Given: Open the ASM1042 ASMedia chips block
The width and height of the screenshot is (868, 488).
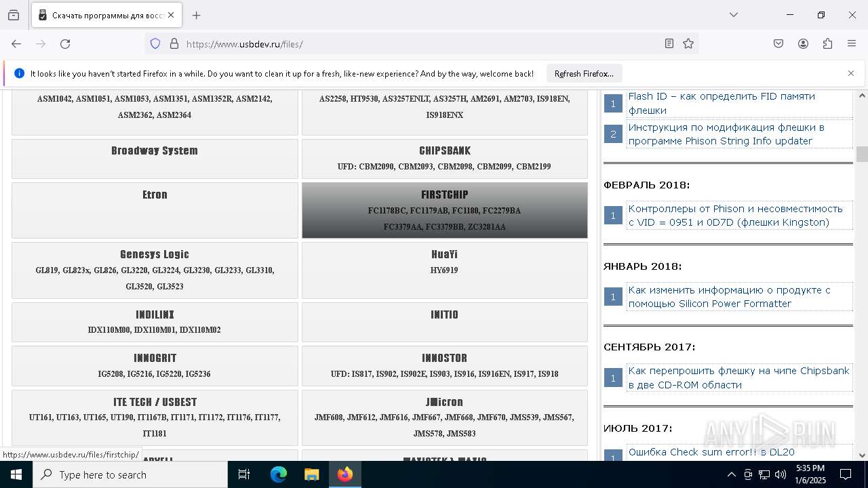Looking at the screenshot, I should pyautogui.click(x=155, y=113).
